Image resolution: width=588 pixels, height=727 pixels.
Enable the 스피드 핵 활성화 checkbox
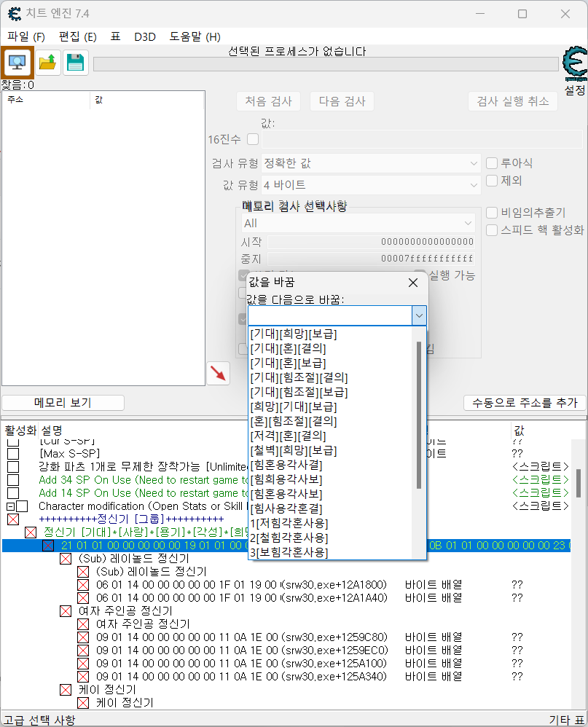pos(492,229)
